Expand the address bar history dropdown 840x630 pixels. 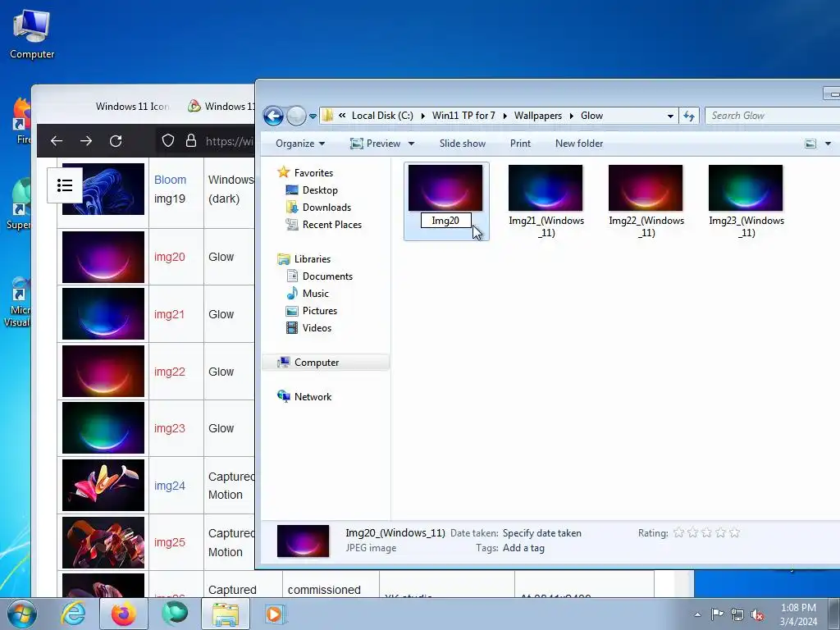point(670,116)
